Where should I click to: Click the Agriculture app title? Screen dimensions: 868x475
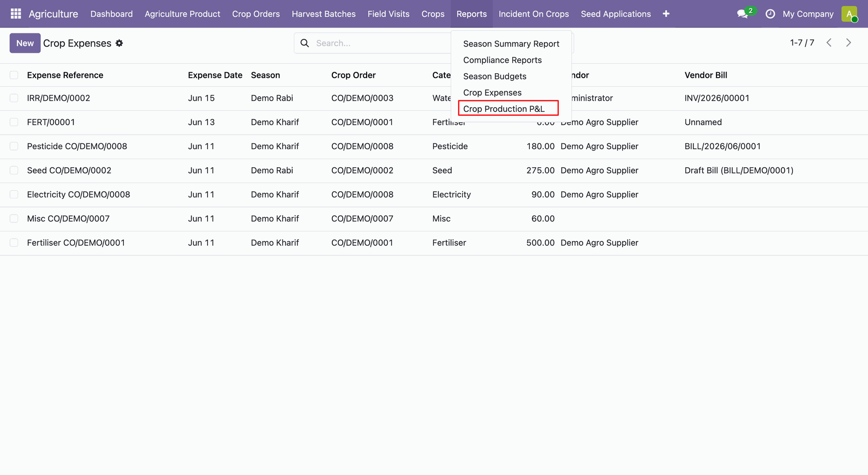pyautogui.click(x=53, y=14)
